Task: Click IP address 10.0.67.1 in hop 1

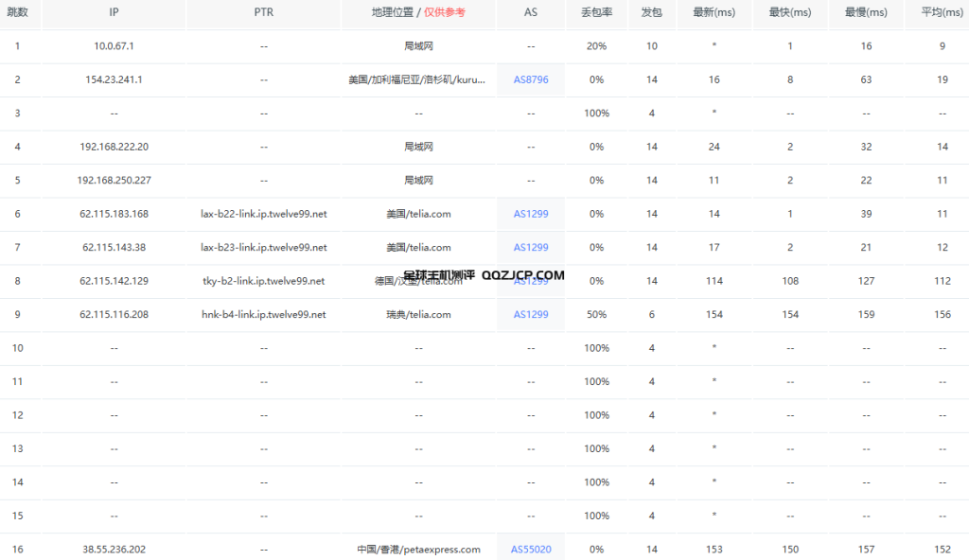Action: [114, 45]
